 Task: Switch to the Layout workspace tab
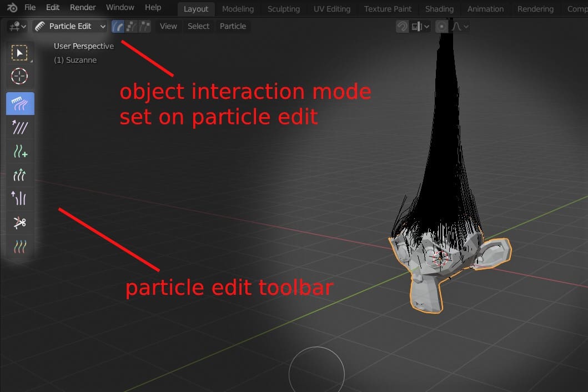click(x=196, y=9)
